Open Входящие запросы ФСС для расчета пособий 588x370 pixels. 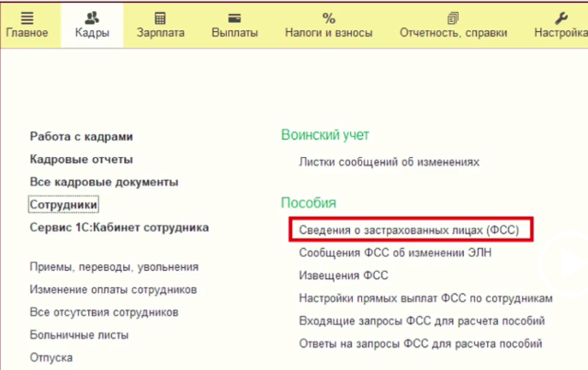(423, 320)
